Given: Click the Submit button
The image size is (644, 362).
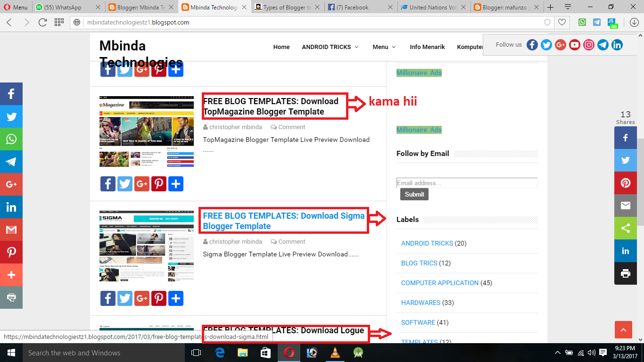Looking at the screenshot, I should [414, 194].
